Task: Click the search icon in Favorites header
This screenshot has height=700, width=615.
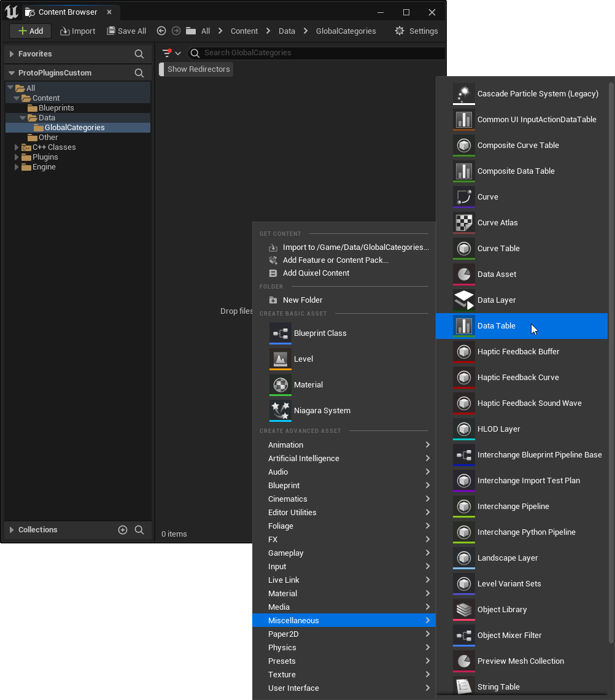Action: (x=139, y=54)
